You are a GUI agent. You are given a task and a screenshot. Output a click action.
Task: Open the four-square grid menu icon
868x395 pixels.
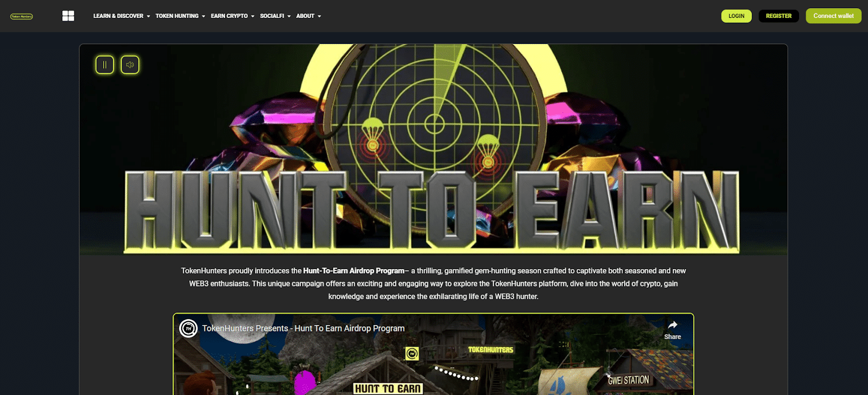68,16
